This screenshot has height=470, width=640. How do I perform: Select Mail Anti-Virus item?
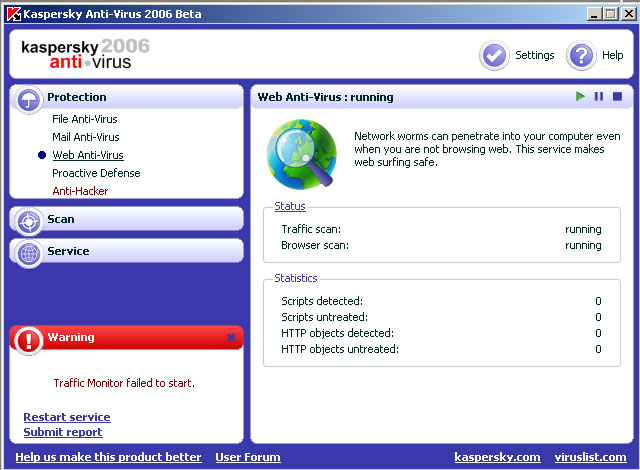pos(86,137)
